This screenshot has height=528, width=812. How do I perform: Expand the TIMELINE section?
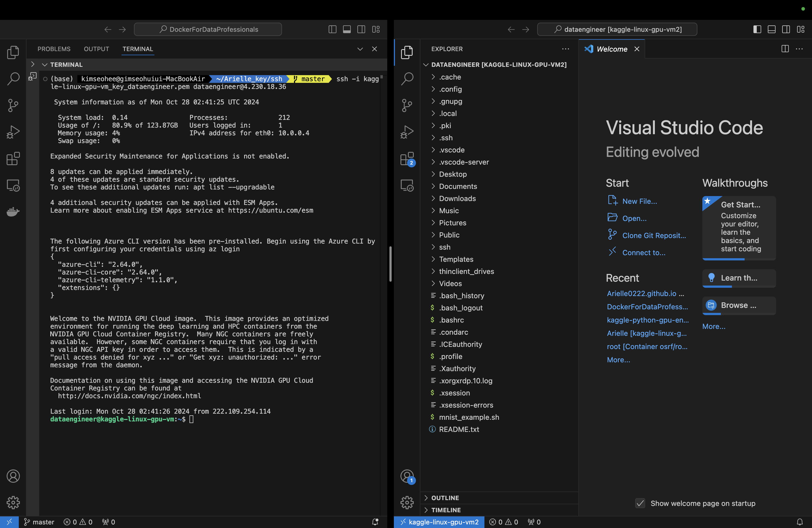pos(499,510)
